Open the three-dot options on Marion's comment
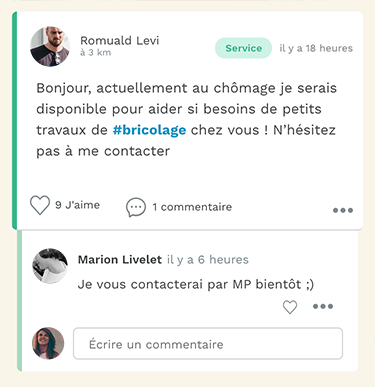Viewport: 375px width, 387px height. coord(323,306)
